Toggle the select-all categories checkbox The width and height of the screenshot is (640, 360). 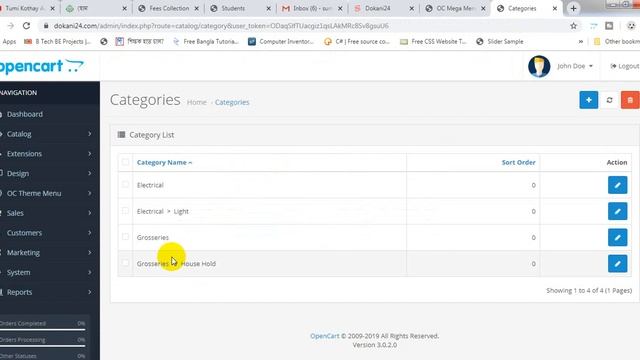125,162
